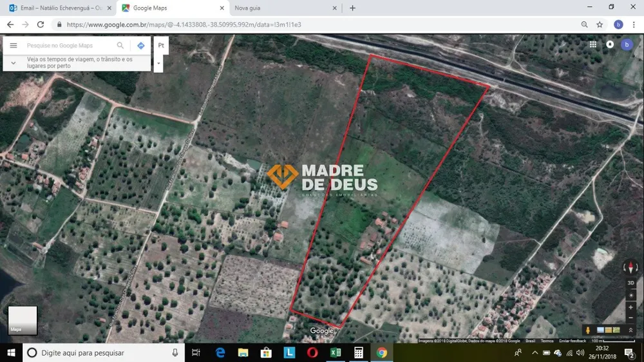The height and width of the screenshot is (362, 644).
Task: Open Microsoft Store from the taskbar
Action: pyautogui.click(x=266, y=352)
